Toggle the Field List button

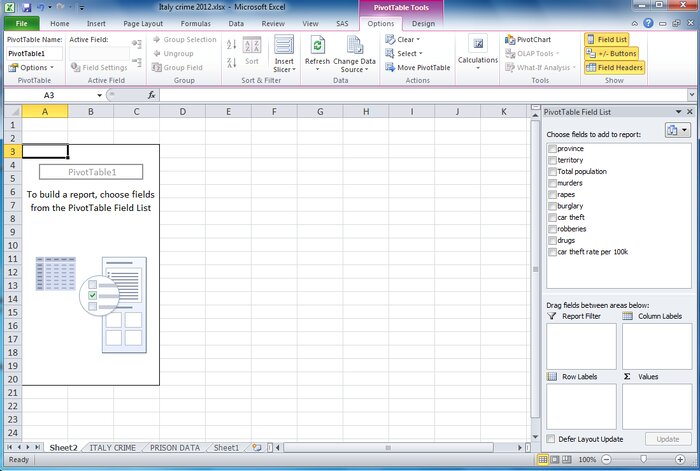coord(614,40)
